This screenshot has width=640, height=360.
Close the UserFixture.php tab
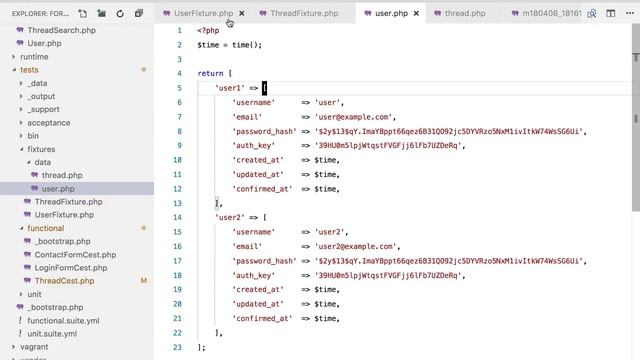242,13
